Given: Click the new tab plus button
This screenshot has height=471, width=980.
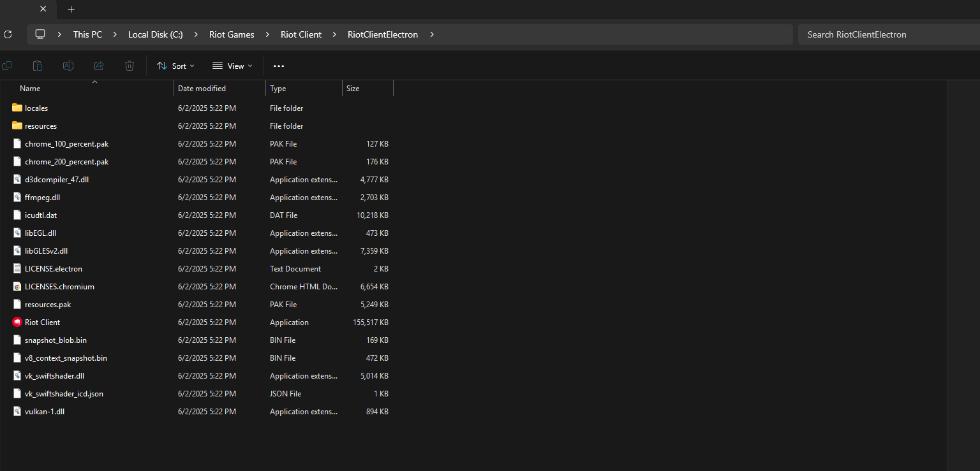Looking at the screenshot, I should point(71,10).
